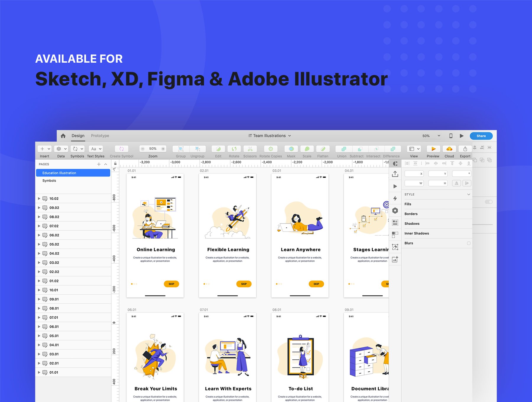Click the blue Share button
Viewport: 532px width, 402px height.
481,136
